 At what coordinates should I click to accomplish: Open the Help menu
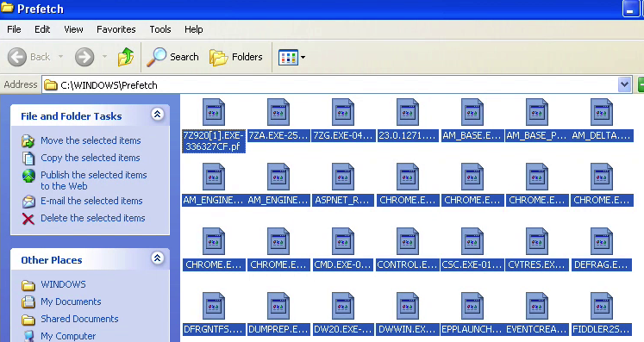(193, 29)
